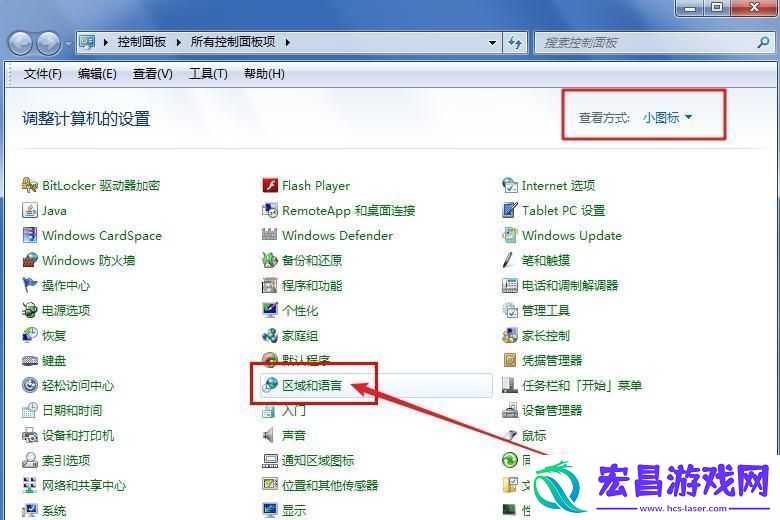Open the 电话和调制解调器 icon
Image resolution: width=780 pixels, height=520 pixels.
(509, 285)
